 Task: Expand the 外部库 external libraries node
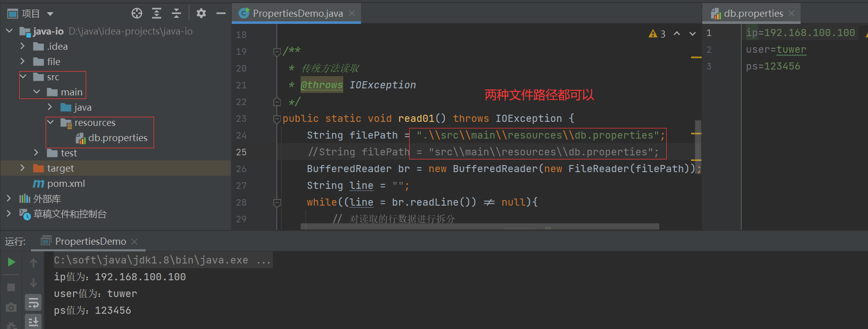coord(9,199)
